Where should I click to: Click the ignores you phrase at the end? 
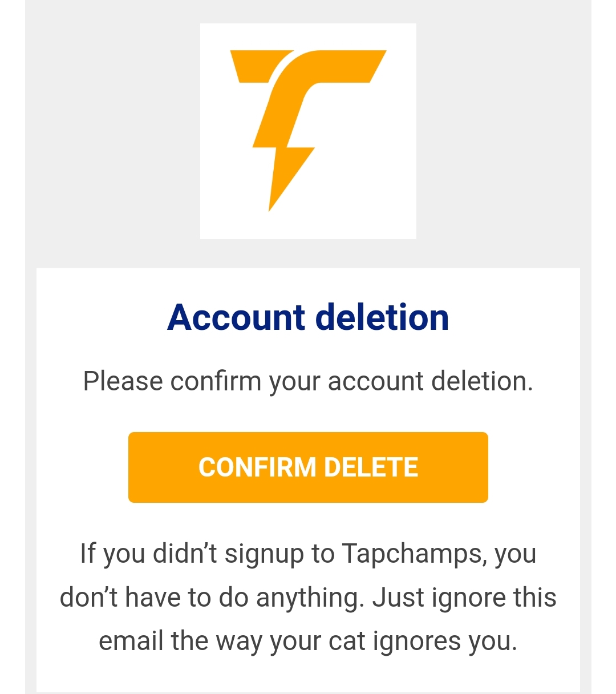pos(445,641)
